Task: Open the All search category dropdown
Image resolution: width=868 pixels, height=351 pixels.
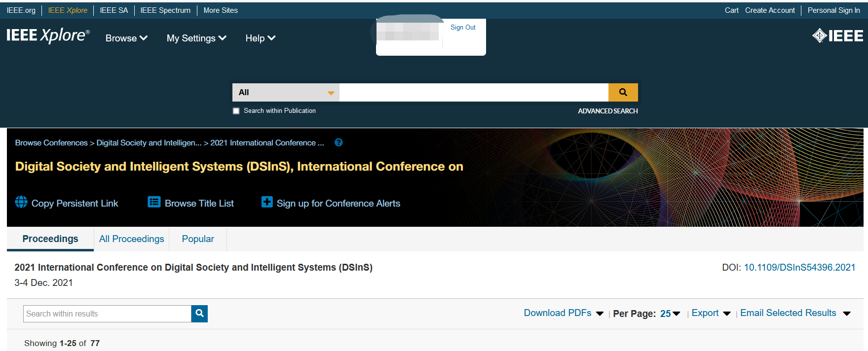Action: [286, 92]
